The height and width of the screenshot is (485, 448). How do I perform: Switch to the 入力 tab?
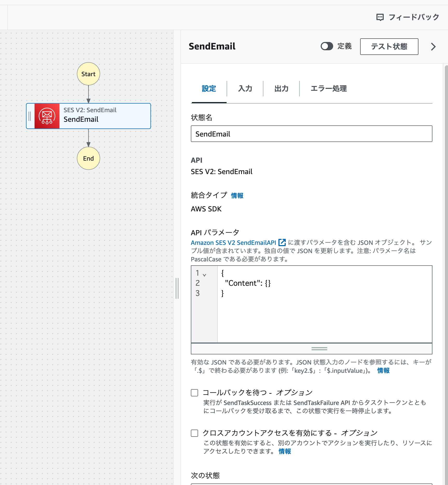click(245, 89)
